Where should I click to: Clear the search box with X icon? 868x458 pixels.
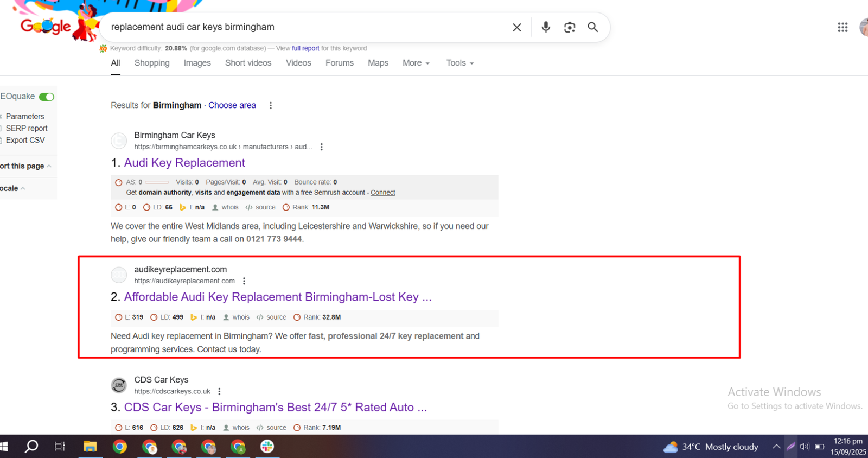point(516,27)
